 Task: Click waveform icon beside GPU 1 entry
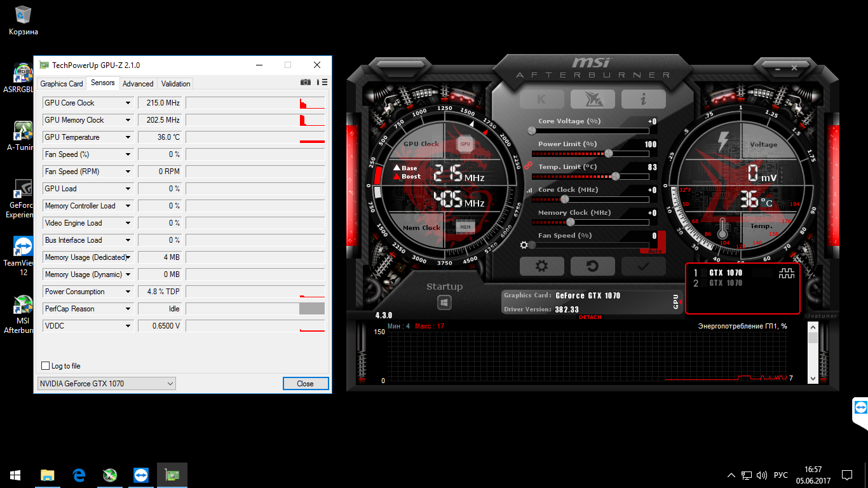(x=787, y=273)
